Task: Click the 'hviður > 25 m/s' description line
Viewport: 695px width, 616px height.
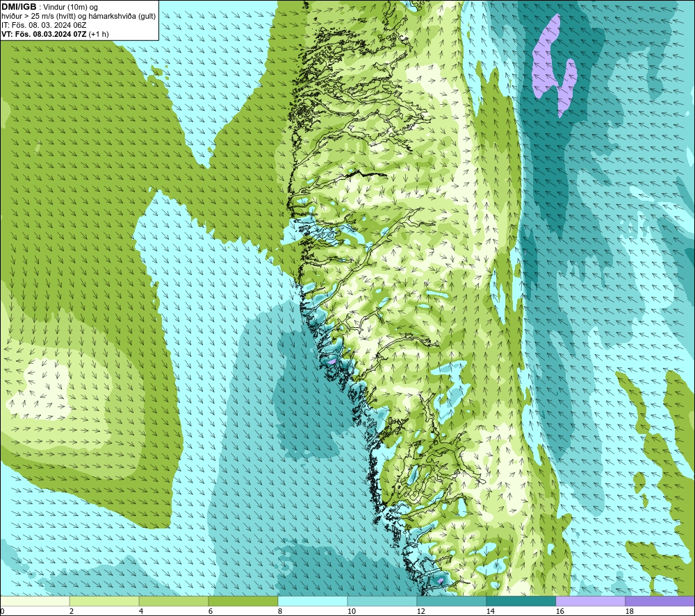Action: pyautogui.click(x=79, y=17)
